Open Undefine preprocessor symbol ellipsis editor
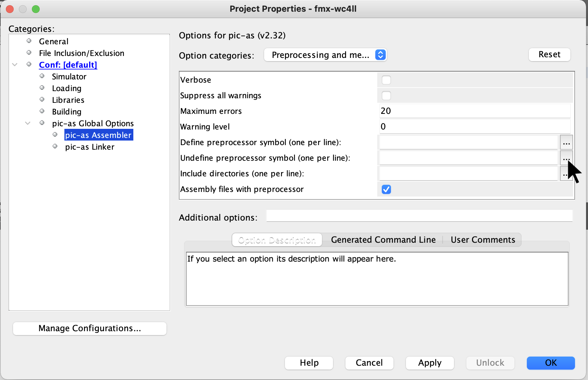The image size is (588, 380). [x=566, y=158]
